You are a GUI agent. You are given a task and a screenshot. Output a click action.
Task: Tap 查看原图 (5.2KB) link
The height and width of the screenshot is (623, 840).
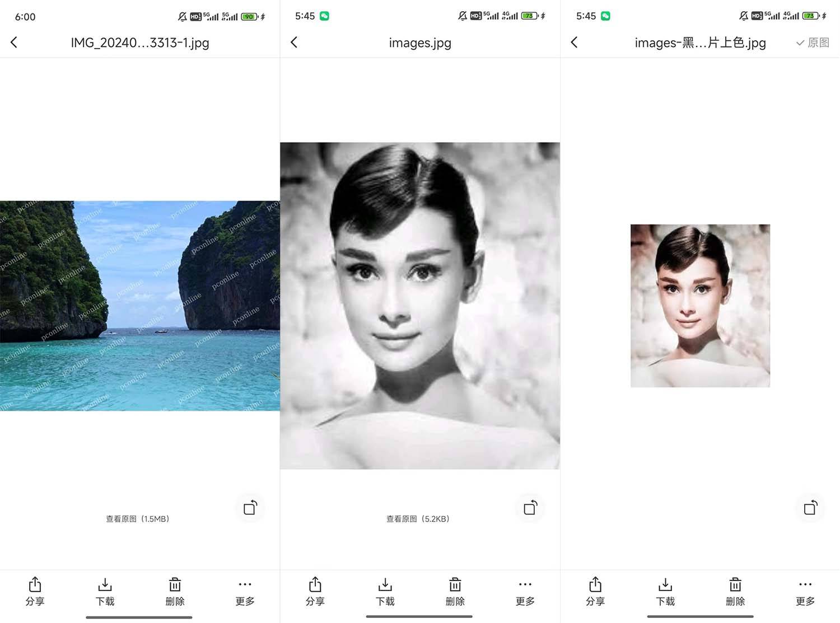coord(418,519)
